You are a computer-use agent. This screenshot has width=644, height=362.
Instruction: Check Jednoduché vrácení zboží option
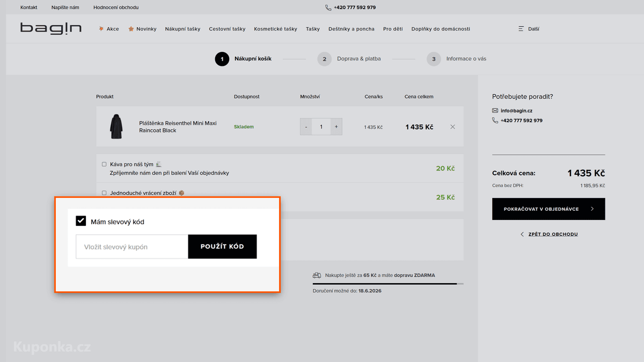(x=104, y=193)
